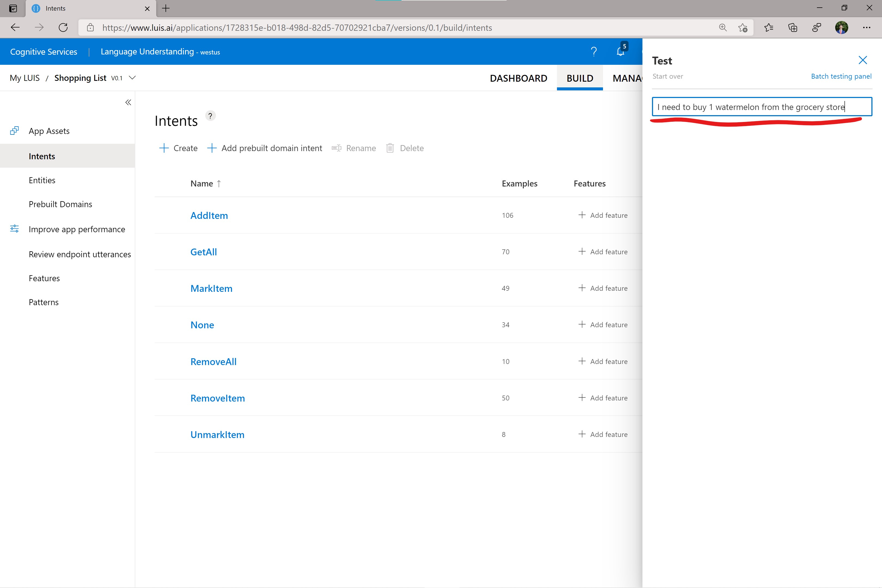The width and height of the screenshot is (882, 588).
Task: Click Batch testing panel link
Action: [x=841, y=76]
